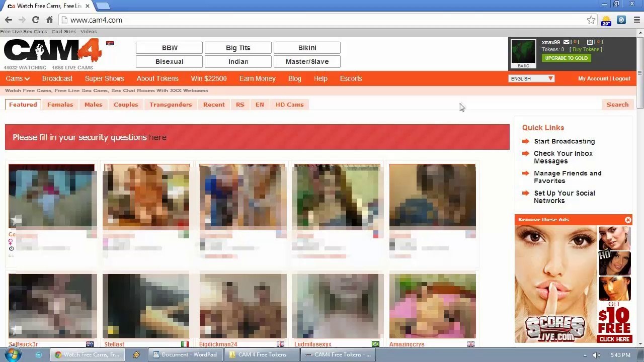Switch to the Document - WordPad taskbar window

(x=185, y=354)
